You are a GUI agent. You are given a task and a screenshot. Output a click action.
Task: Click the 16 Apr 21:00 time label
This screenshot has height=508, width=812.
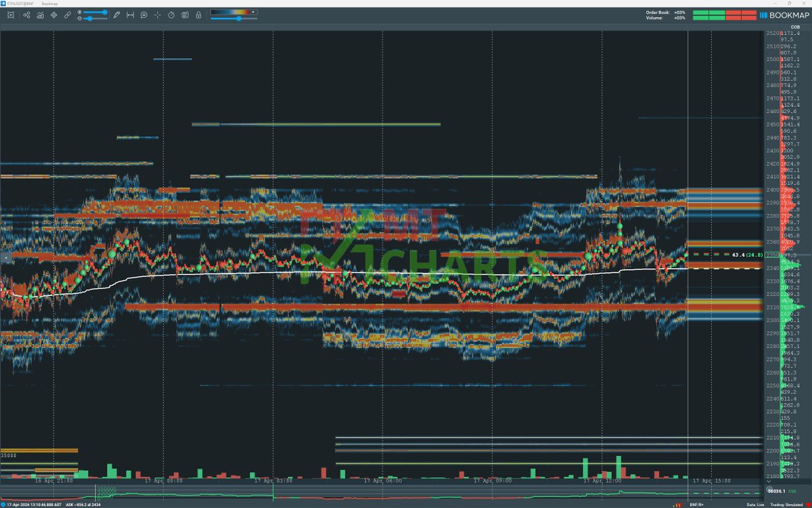[x=54, y=480]
